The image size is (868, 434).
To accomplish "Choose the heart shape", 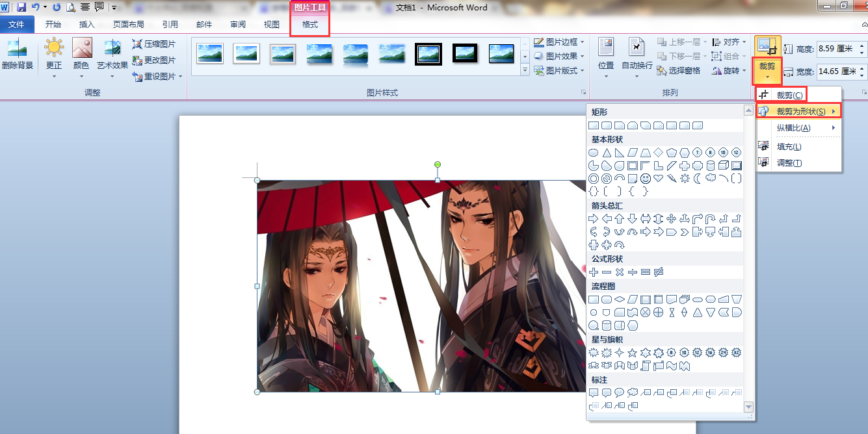I will [658, 178].
